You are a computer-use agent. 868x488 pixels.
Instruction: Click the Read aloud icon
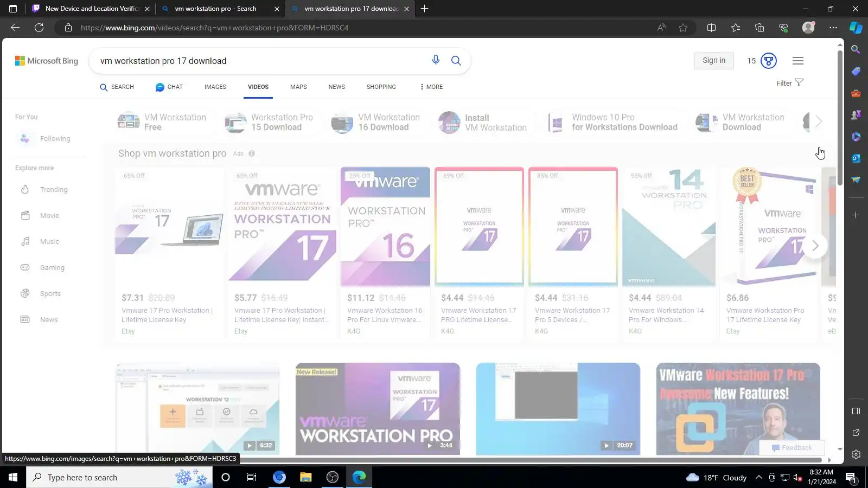(661, 28)
